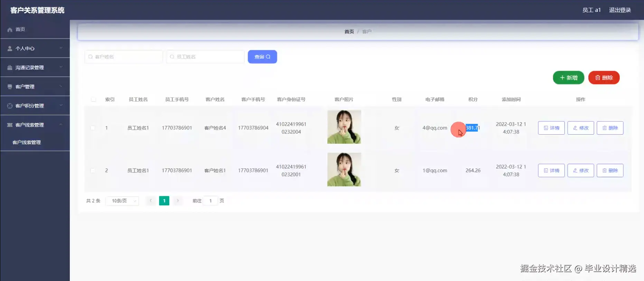Click the icon beside 客户管理

(10, 87)
